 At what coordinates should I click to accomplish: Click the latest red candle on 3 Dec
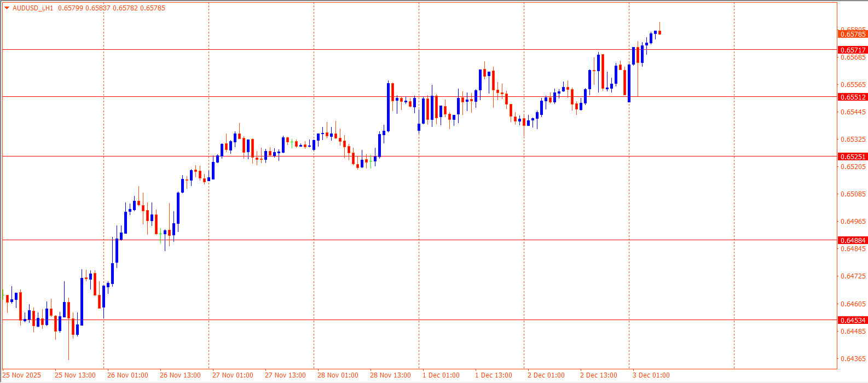(x=660, y=32)
